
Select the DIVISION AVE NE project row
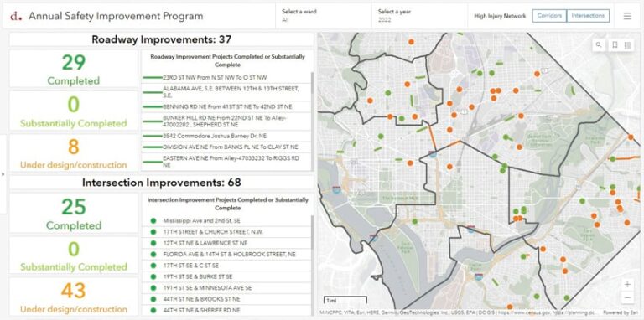(226, 147)
